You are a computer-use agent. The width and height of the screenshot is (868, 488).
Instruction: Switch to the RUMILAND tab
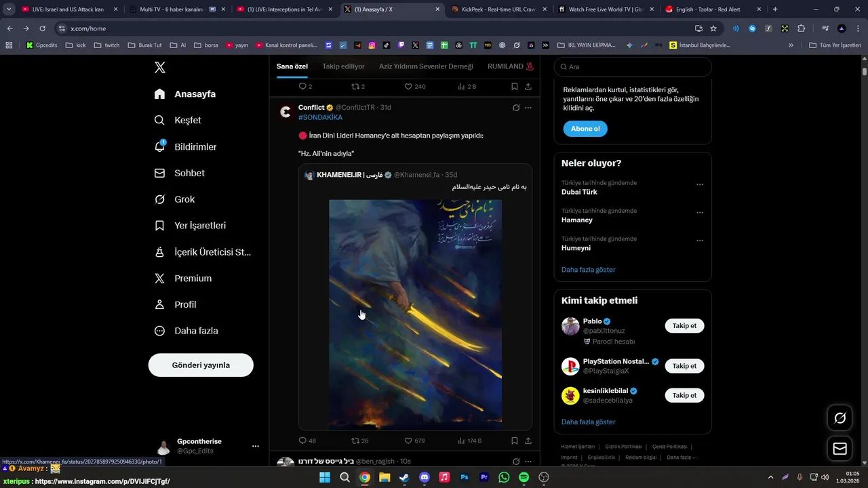tap(511, 66)
